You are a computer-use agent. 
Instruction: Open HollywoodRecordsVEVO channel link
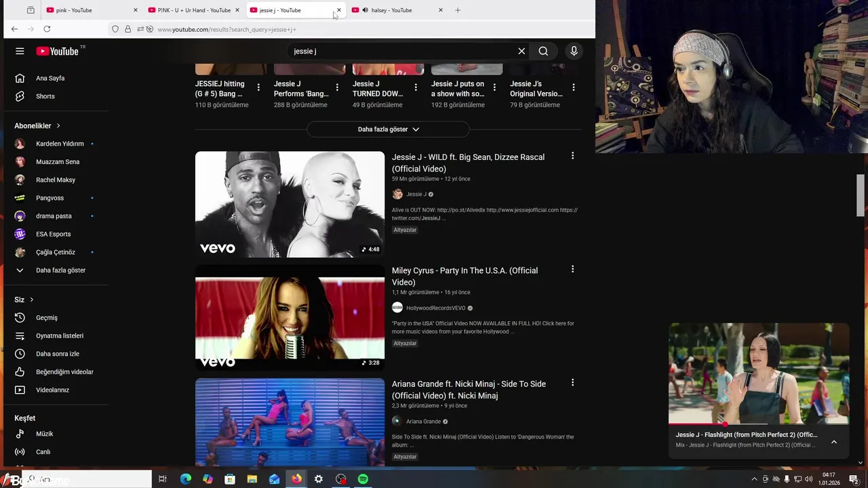coord(435,308)
